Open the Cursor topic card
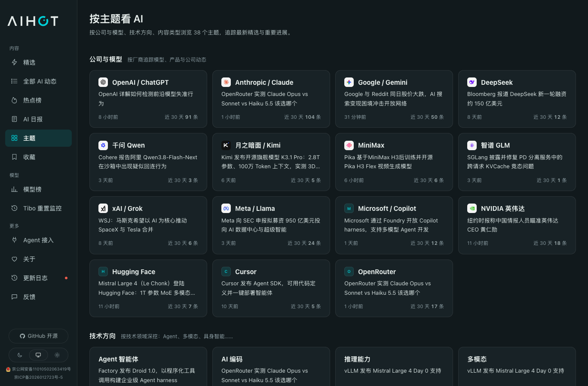 pos(271,288)
